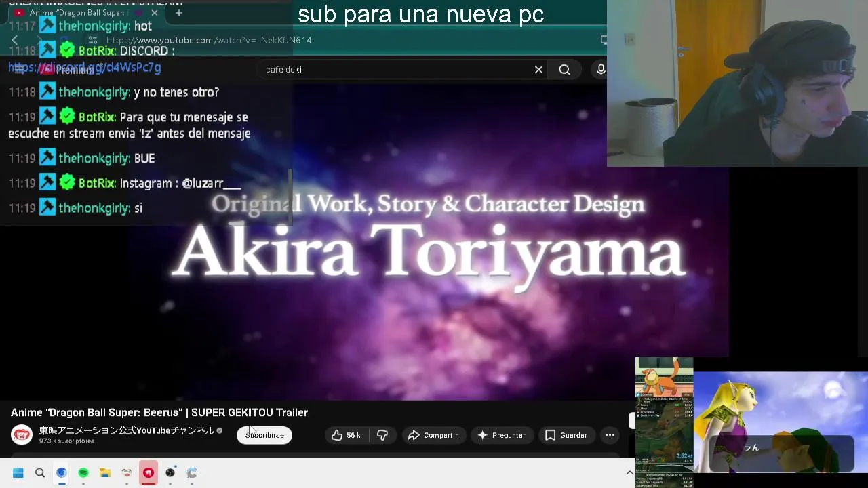The width and height of the screenshot is (868, 488).
Task: Open the Compartir share dialog
Action: click(x=433, y=435)
